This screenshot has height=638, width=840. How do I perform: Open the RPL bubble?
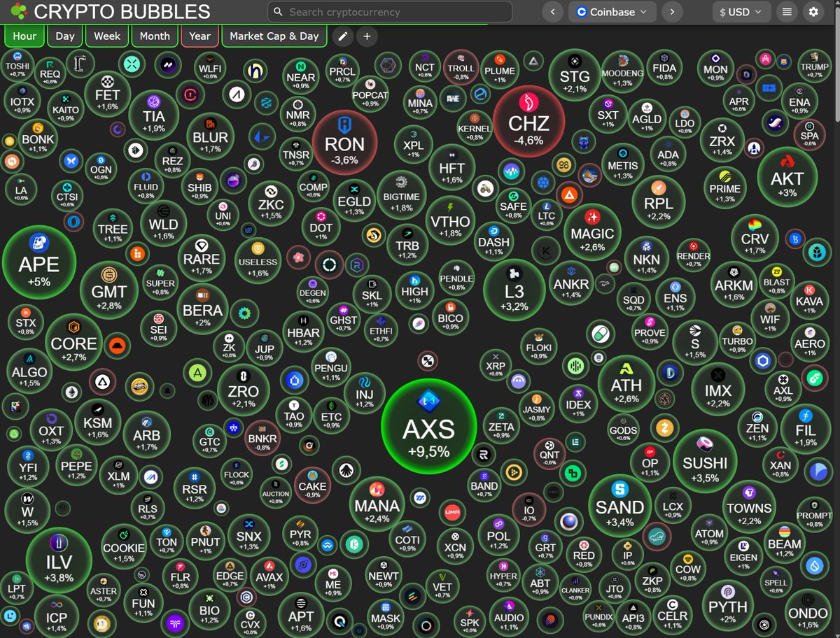point(657,202)
